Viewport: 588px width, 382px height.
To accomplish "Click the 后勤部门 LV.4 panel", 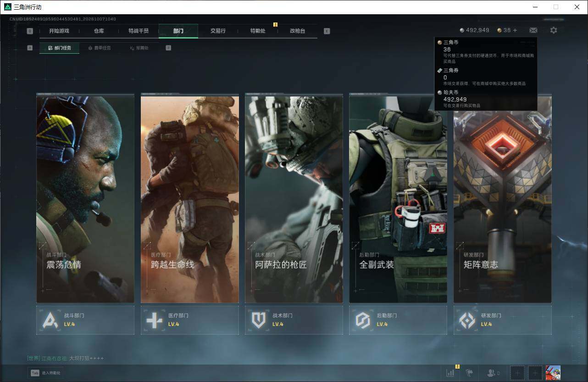I will (x=398, y=320).
